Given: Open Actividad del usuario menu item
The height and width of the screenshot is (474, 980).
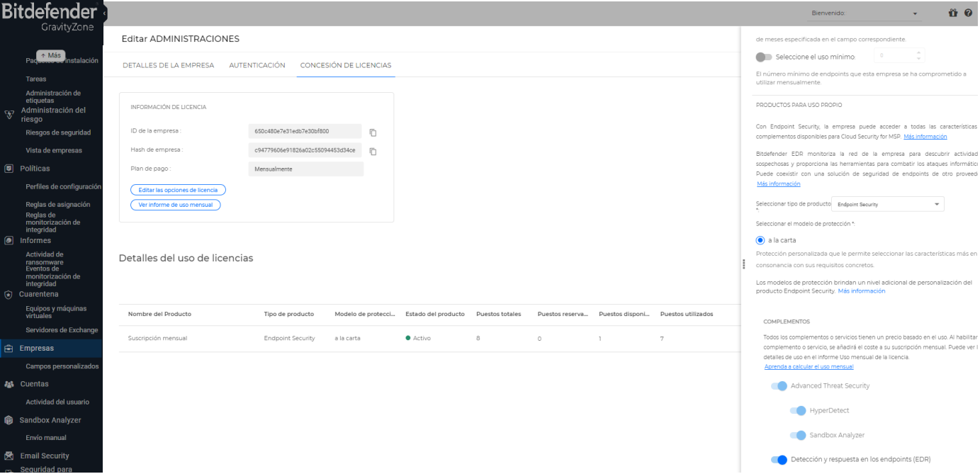Looking at the screenshot, I should (57, 402).
